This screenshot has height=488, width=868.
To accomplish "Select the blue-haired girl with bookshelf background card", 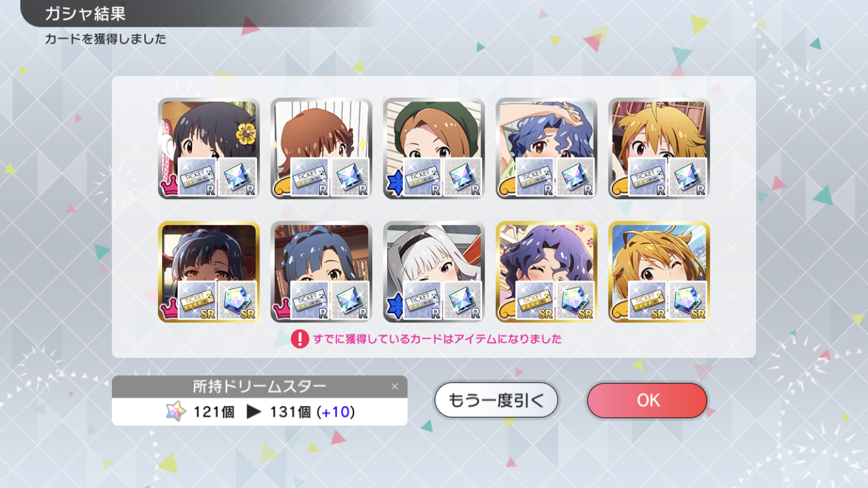I will tap(321, 272).
